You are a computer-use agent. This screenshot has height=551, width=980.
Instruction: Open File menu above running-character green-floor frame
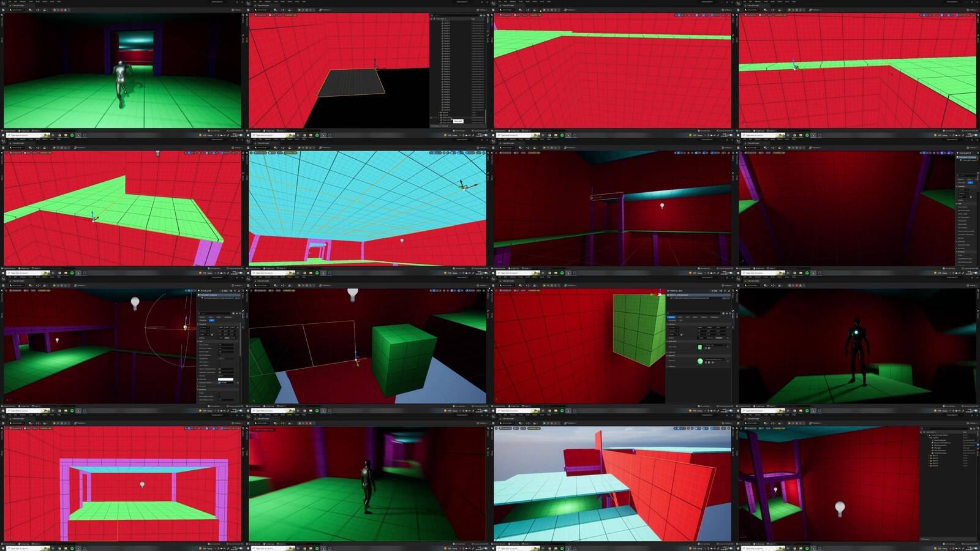coord(9,1)
